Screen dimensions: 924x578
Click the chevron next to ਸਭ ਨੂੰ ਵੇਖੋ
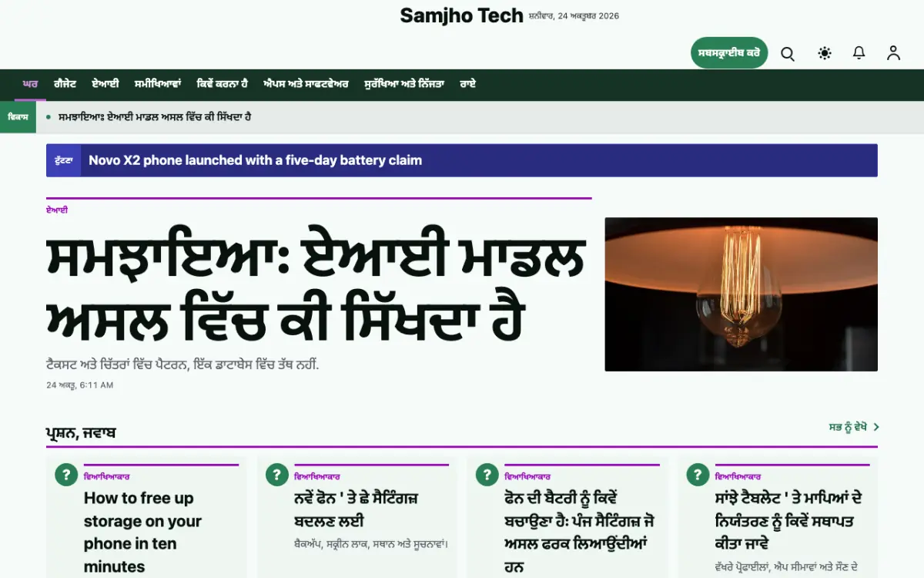(876, 427)
